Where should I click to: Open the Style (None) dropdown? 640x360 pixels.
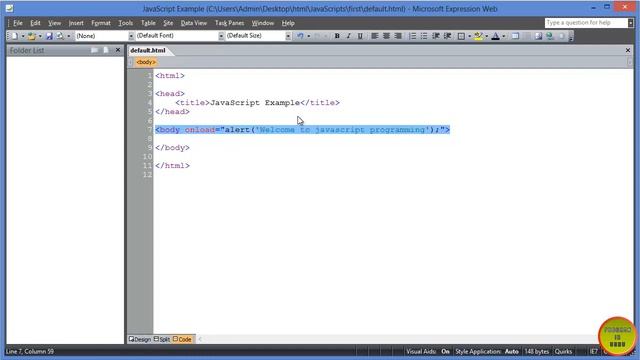(x=131, y=36)
